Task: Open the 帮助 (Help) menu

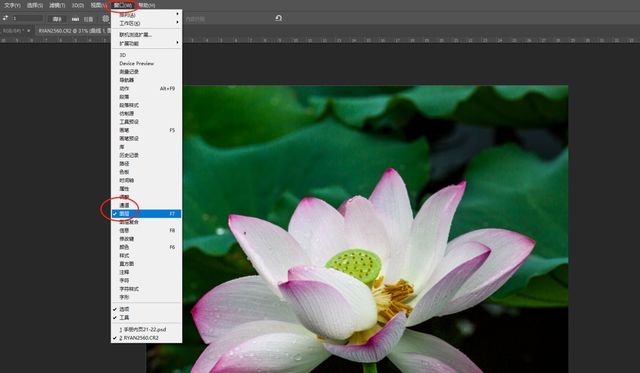Action: pyautogui.click(x=146, y=5)
